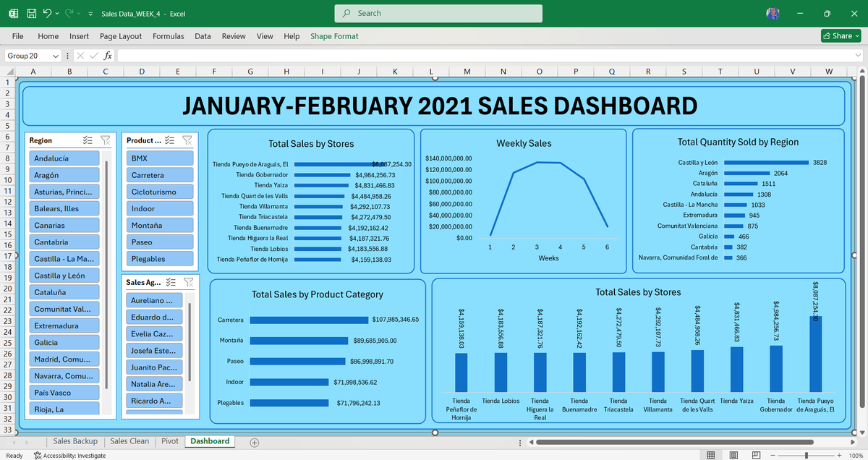
Task: Open the Review ribbon tab
Action: coord(234,36)
